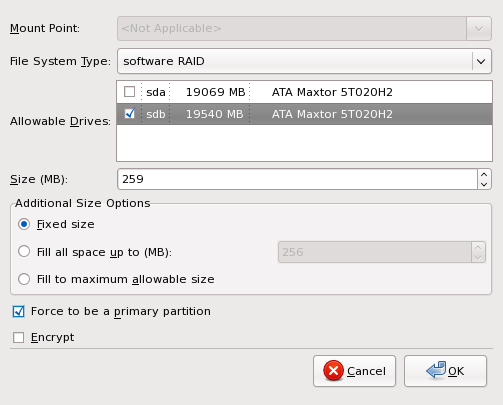This screenshot has height=405, width=503.
Task: Click the fill-up-to 256 MB field
Action: pos(375,252)
